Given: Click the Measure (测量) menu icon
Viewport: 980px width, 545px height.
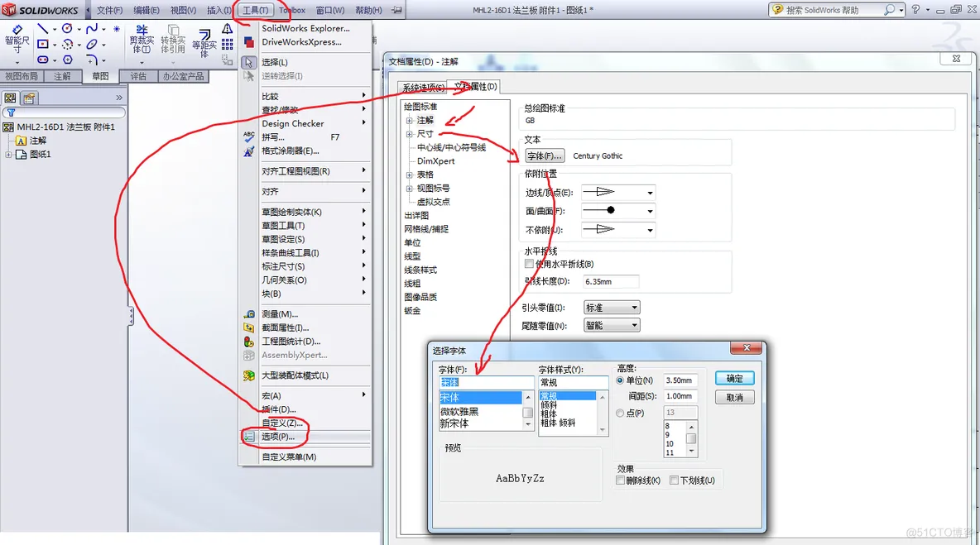Looking at the screenshot, I should (249, 314).
